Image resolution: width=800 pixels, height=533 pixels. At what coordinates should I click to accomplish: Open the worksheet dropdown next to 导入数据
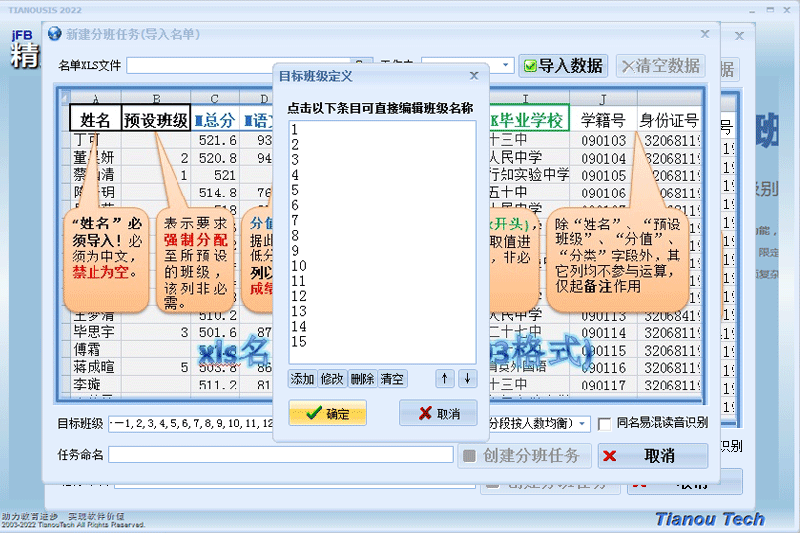click(x=505, y=65)
